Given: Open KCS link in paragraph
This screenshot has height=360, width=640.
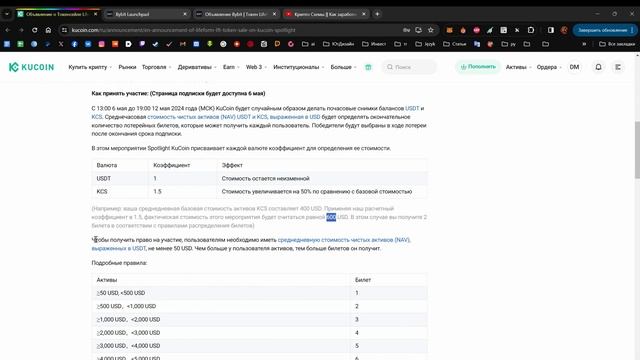Looking at the screenshot, I should point(97,117).
